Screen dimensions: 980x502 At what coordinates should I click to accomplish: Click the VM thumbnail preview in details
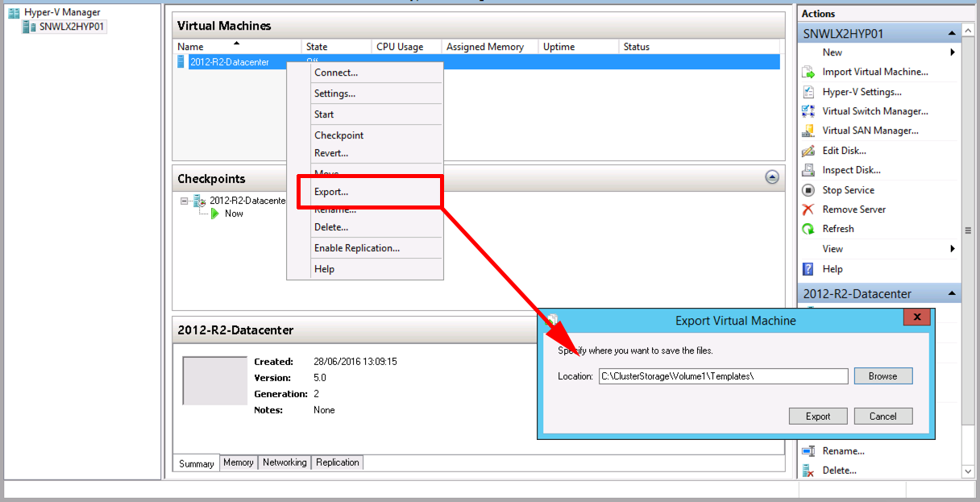[x=214, y=380]
